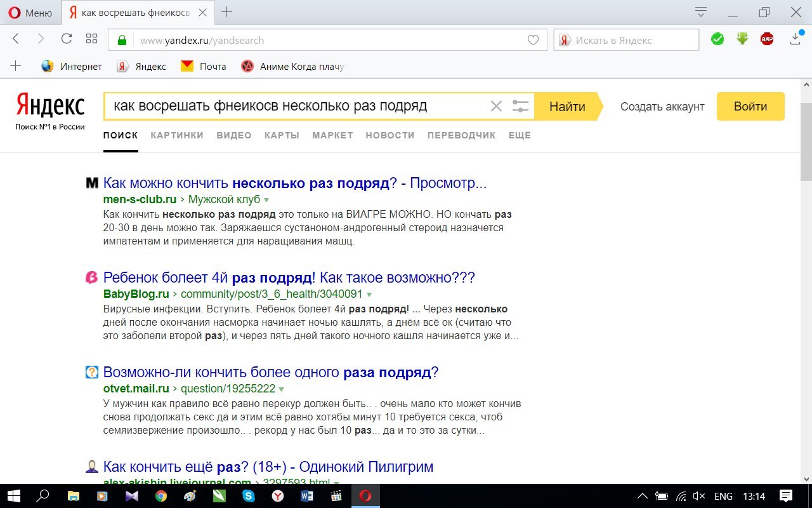Click the Искать в Яндекс search box
This screenshot has width=812, height=508.
click(626, 40)
